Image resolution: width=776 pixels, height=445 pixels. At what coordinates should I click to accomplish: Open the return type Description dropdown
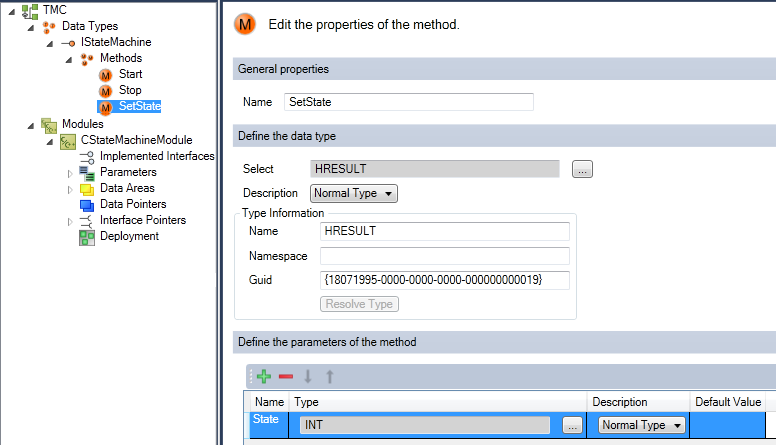click(354, 193)
